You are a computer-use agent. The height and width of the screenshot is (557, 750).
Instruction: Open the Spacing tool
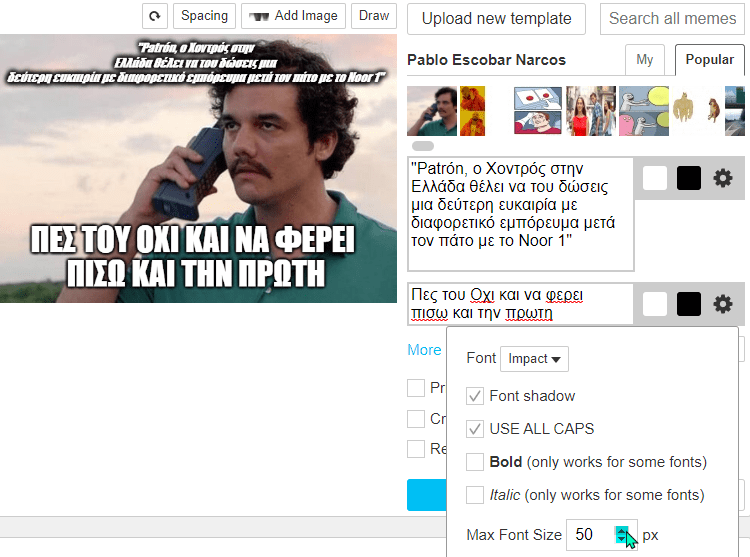(204, 16)
